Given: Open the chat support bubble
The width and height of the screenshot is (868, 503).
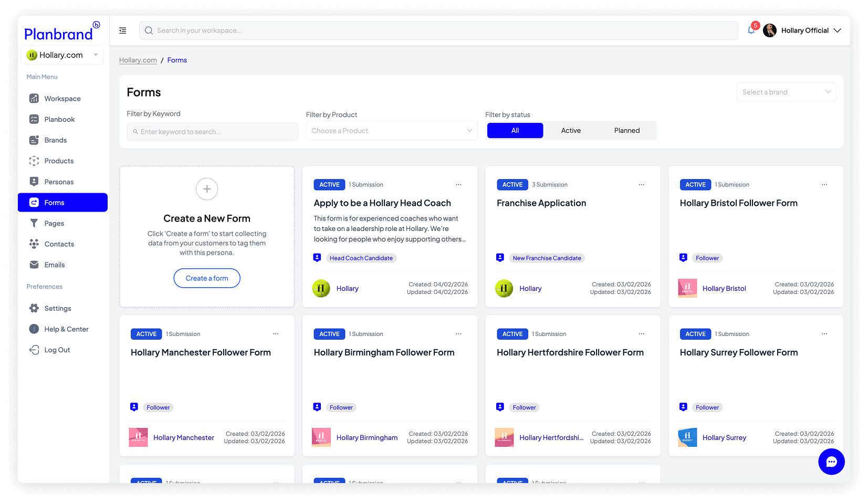Looking at the screenshot, I should (831, 462).
